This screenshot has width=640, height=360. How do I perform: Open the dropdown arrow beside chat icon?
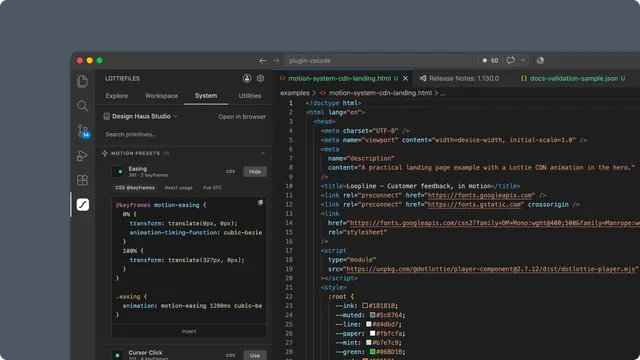[523, 60]
